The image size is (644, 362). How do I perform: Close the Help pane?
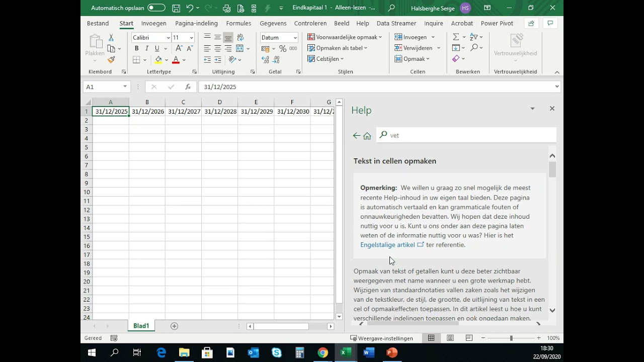pos(552,109)
